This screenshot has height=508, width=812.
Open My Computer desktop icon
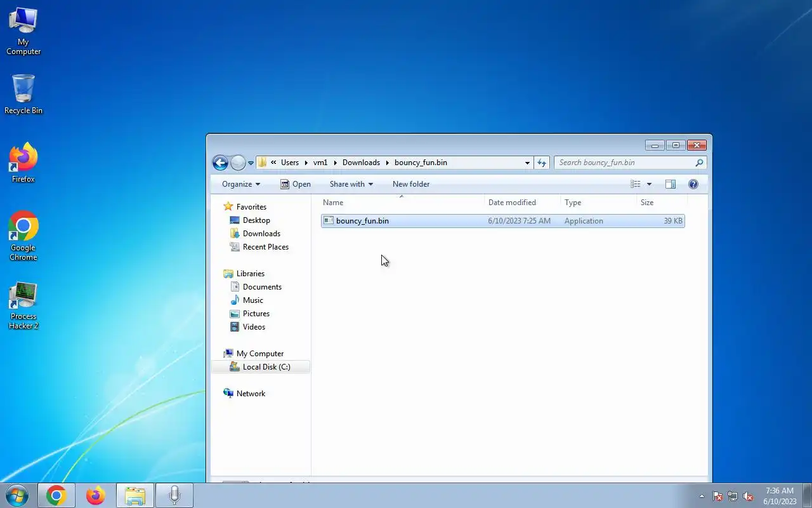[23, 31]
